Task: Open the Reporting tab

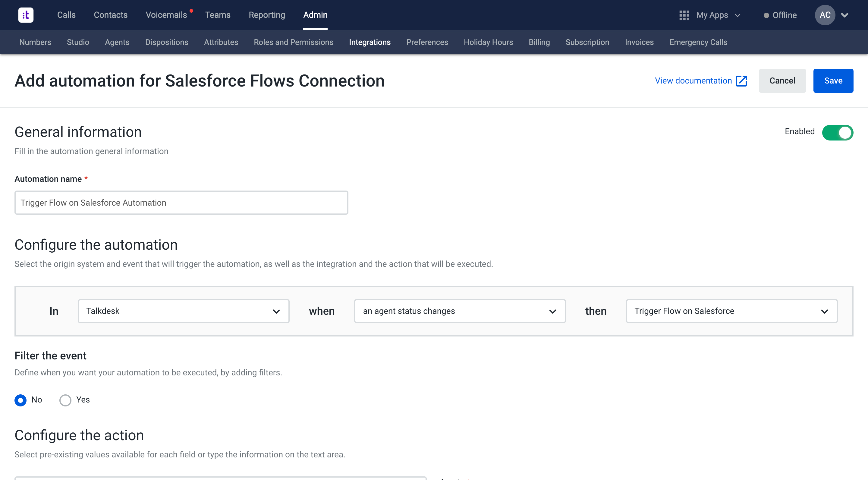Action: [x=267, y=15]
